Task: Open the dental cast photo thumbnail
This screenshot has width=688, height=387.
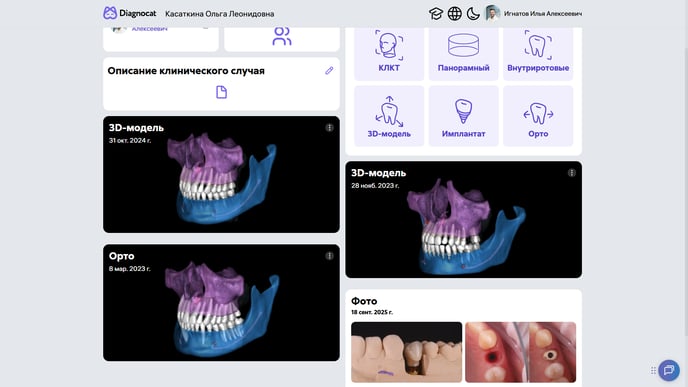Action: 406,352
